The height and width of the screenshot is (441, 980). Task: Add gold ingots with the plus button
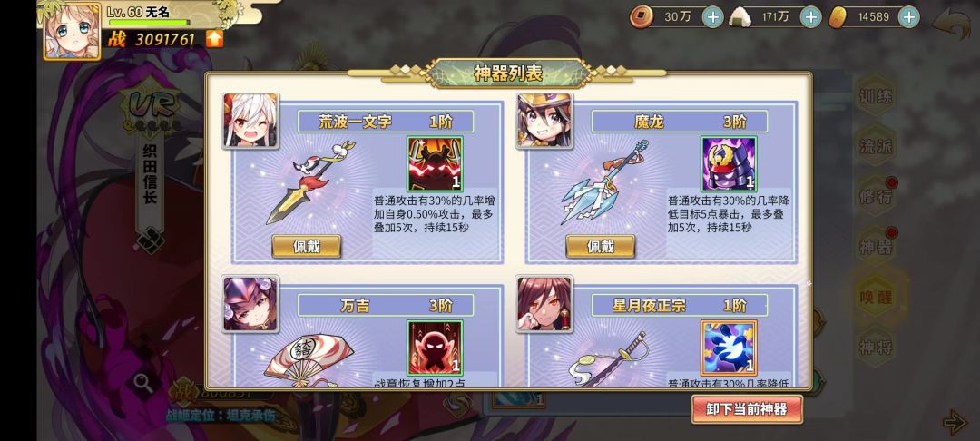point(908,17)
